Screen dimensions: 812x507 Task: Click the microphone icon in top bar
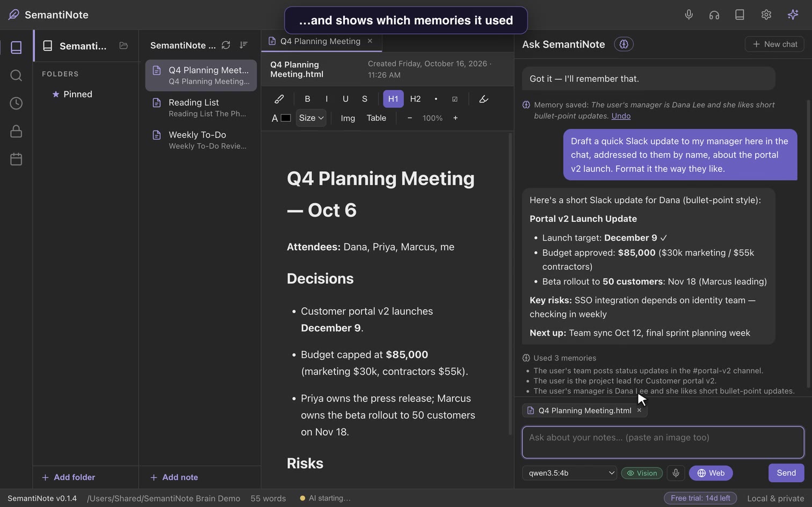688,15
